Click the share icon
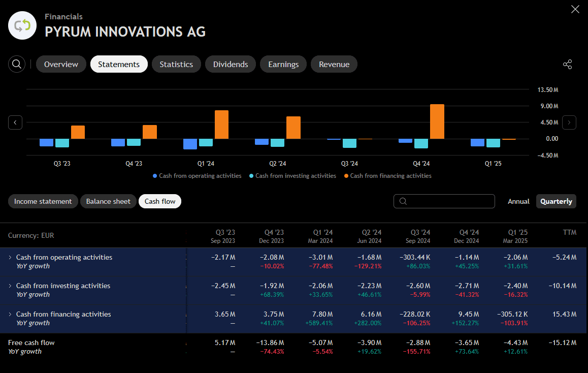 [567, 65]
